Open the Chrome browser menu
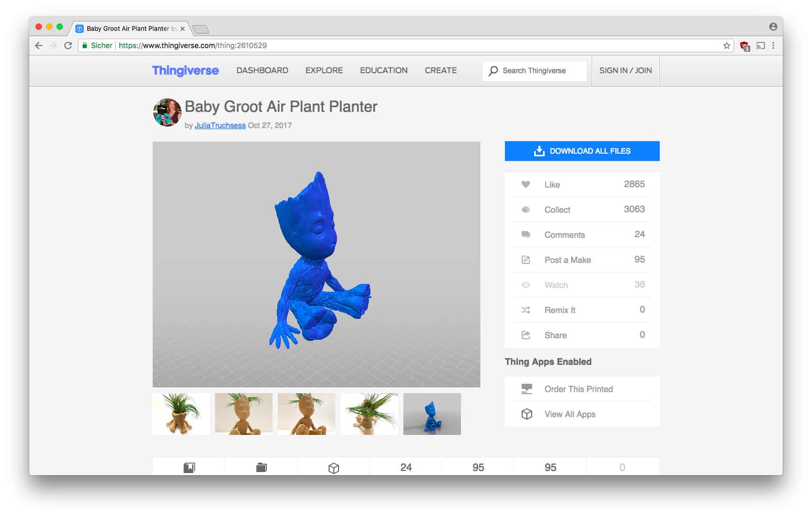This screenshot has width=812, height=517. [x=774, y=45]
